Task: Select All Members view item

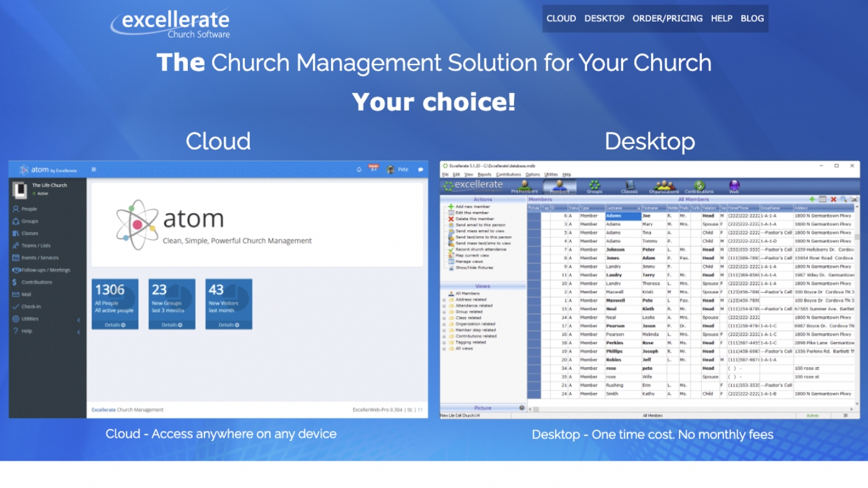Action: tap(463, 293)
